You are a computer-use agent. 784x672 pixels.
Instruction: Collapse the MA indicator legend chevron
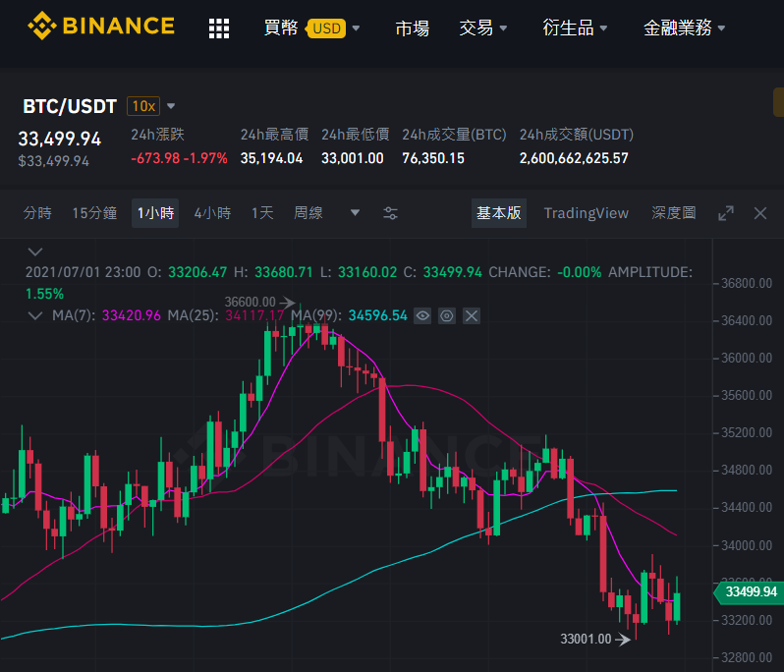35,315
